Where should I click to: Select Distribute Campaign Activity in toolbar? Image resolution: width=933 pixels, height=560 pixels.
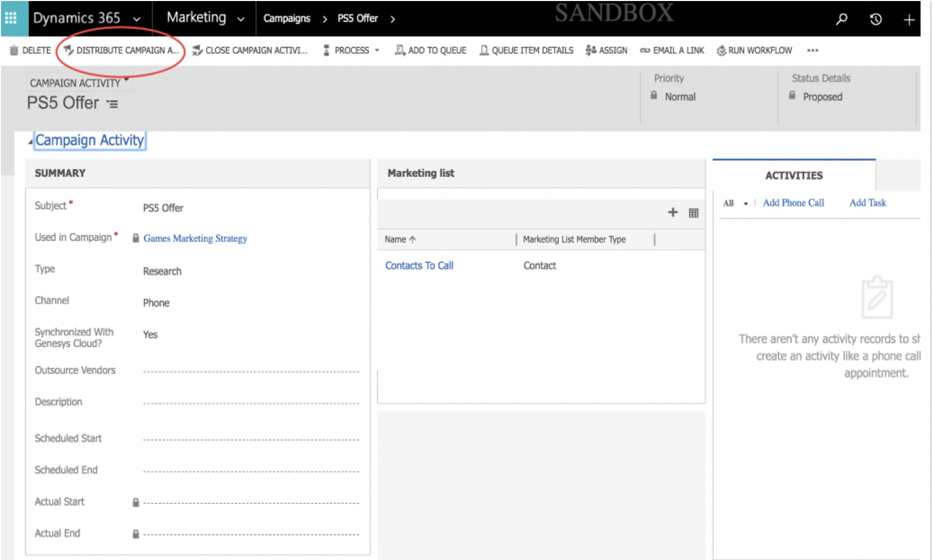coord(122,50)
